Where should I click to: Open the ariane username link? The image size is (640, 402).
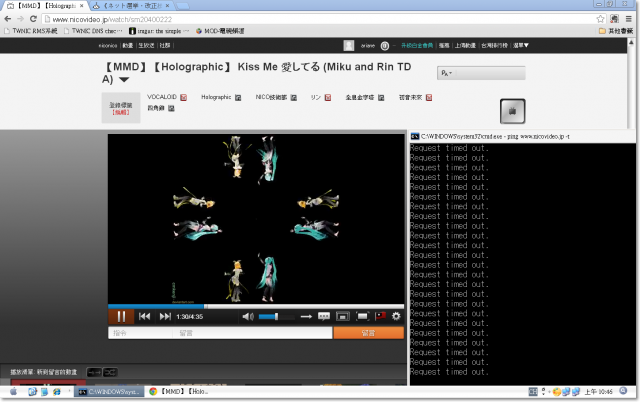point(368,46)
